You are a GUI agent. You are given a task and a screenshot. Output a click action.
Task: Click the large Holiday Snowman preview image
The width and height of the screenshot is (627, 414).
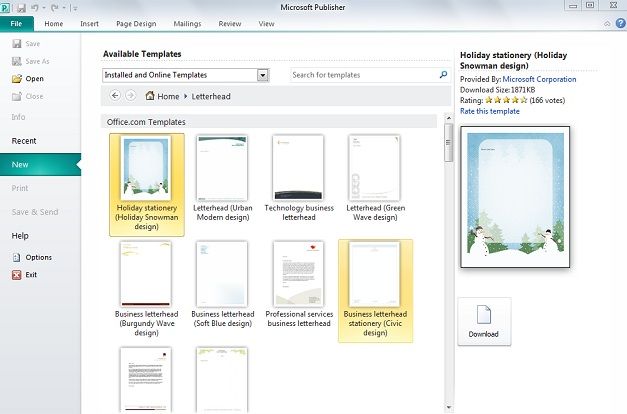pos(515,197)
